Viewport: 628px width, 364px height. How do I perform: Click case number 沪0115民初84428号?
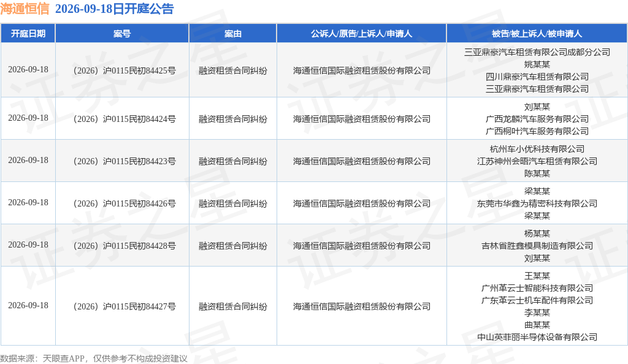tap(124, 246)
